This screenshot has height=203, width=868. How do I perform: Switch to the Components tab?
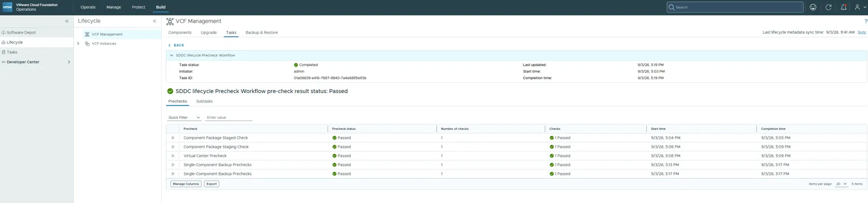click(x=180, y=32)
